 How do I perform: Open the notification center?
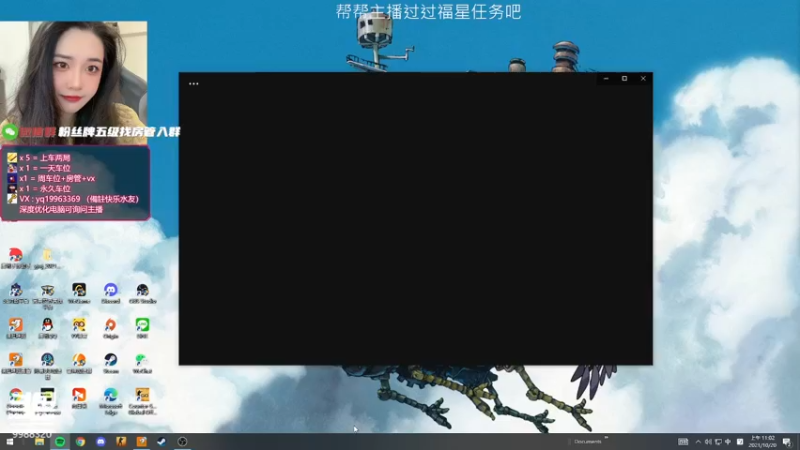(787, 442)
